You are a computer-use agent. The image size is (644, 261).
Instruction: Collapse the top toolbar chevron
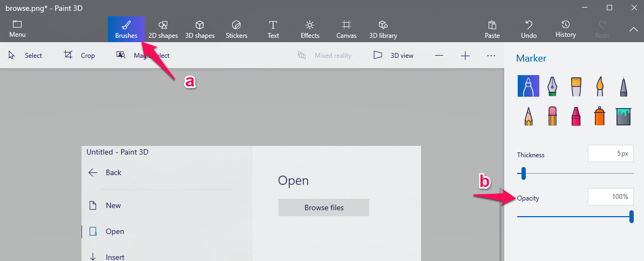(x=633, y=29)
